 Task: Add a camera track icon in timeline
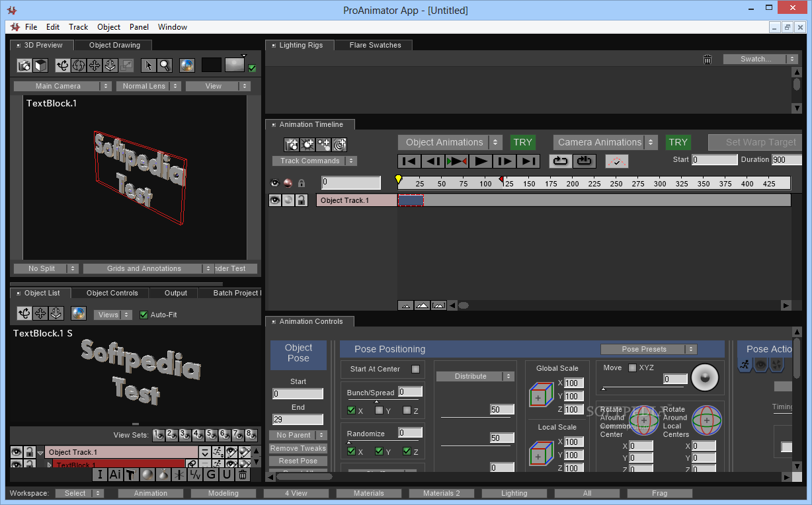coord(292,144)
